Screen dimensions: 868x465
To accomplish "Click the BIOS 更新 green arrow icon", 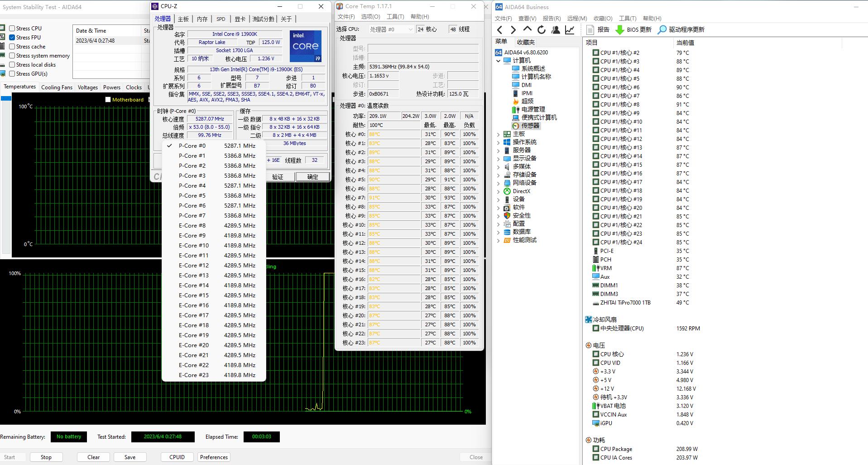I will [619, 30].
